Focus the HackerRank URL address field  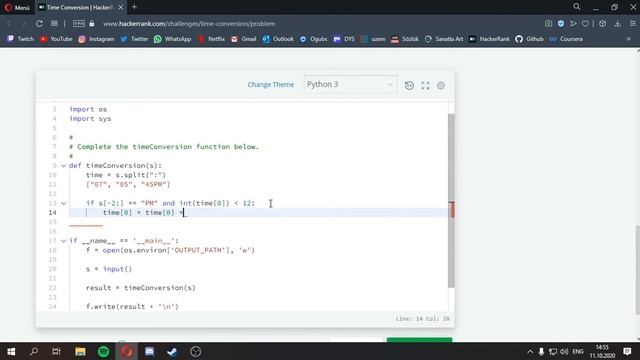coord(189,24)
